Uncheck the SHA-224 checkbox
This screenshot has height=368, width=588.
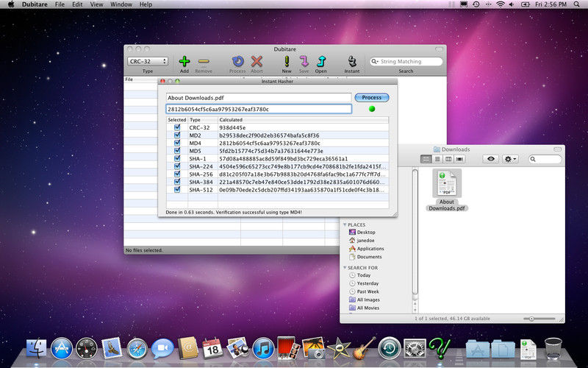(177, 166)
